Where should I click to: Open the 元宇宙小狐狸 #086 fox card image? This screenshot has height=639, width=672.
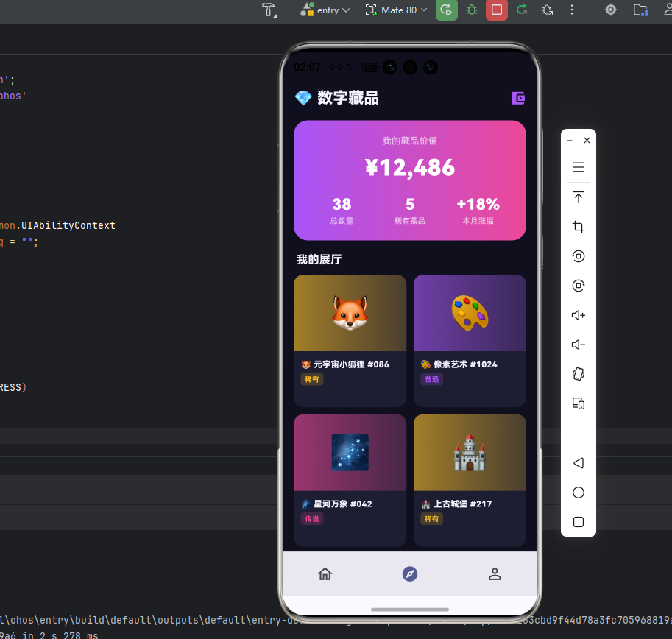click(x=350, y=313)
